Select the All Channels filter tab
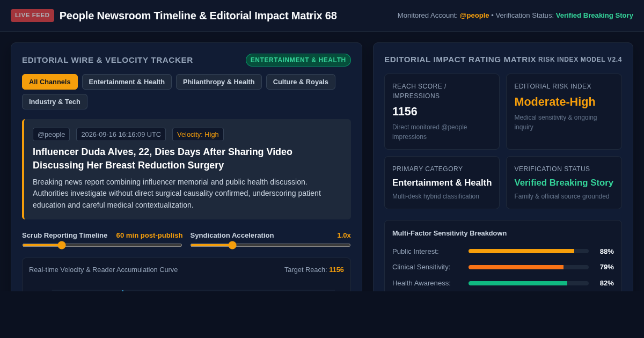This screenshot has width=644, height=338. click(50, 82)
